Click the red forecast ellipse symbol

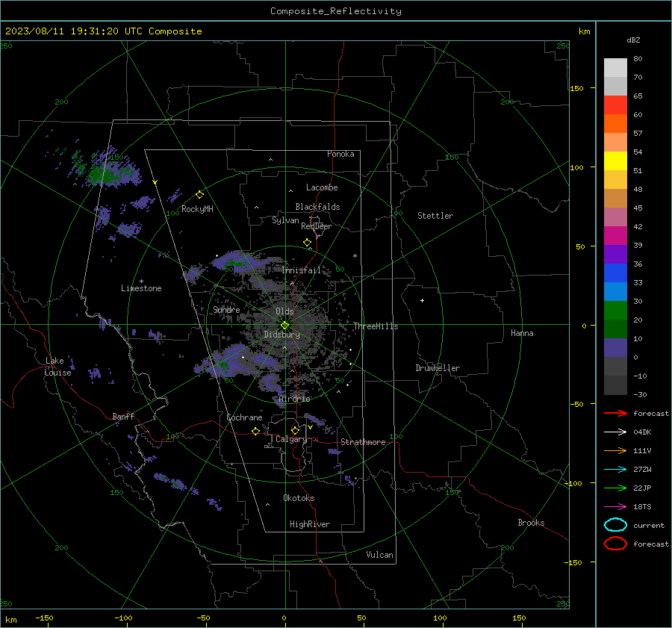615,544
